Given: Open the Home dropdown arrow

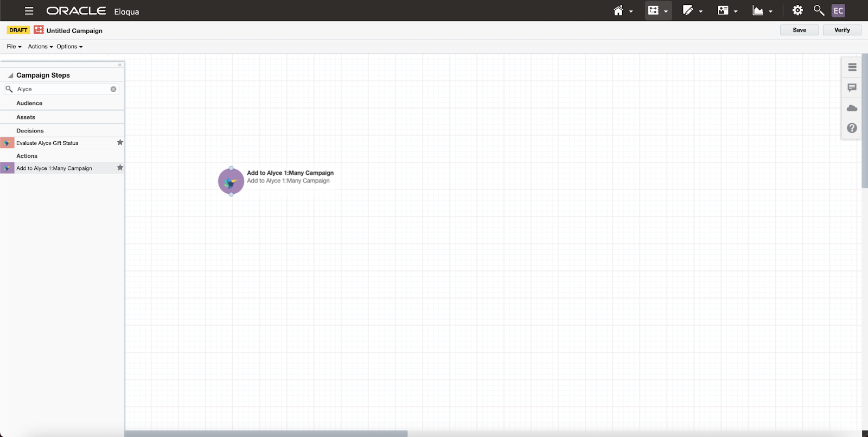Looking at the screenshot, I should pyautogui.click(x=631, y=11).
